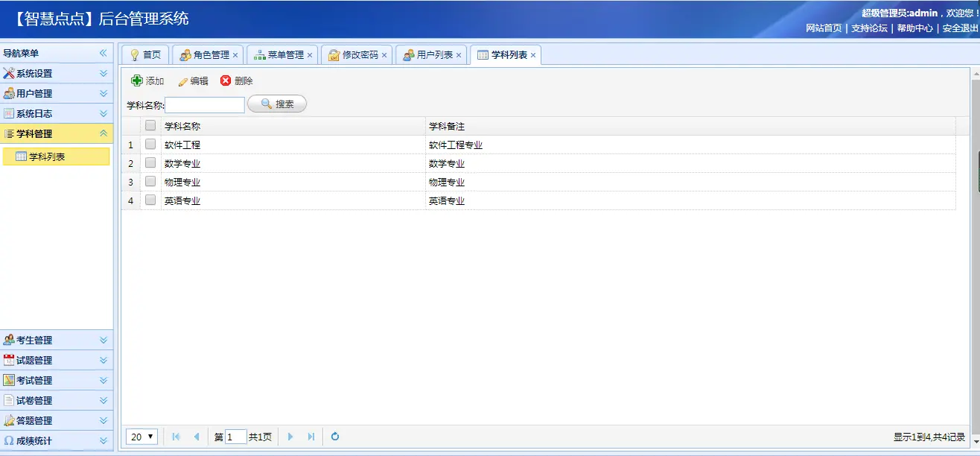Click the refresh icon in pagination bar

click(335, 437)
